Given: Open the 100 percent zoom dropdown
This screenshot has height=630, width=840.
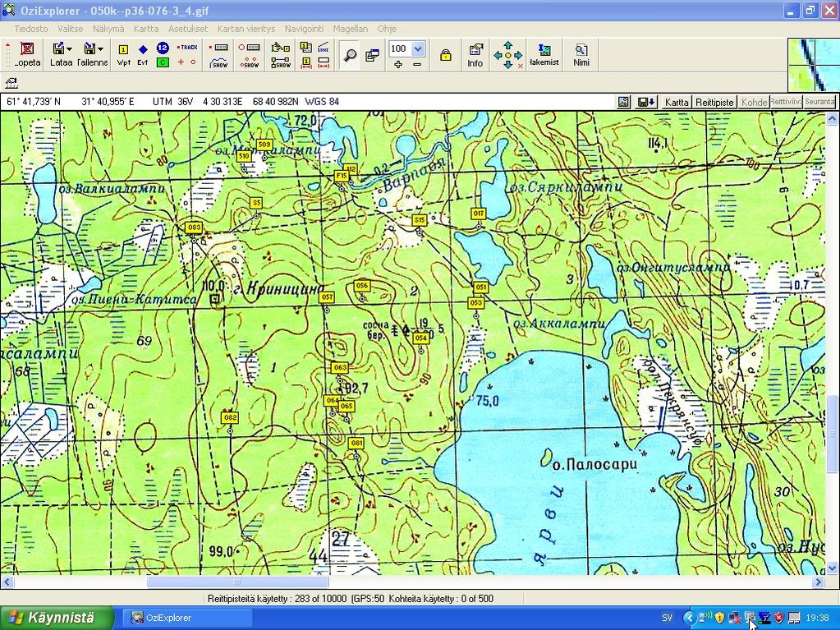Looking at the screenshot, I should point(418,48).
